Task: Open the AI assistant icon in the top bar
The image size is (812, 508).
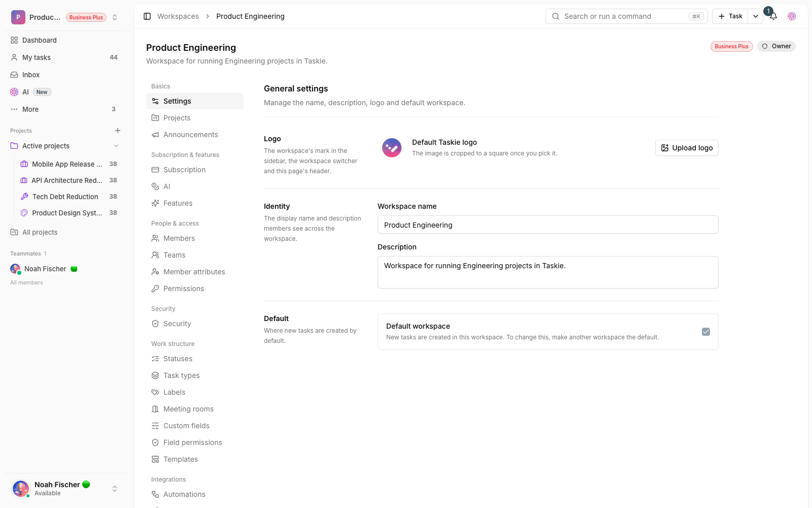Action: point(792,16)
